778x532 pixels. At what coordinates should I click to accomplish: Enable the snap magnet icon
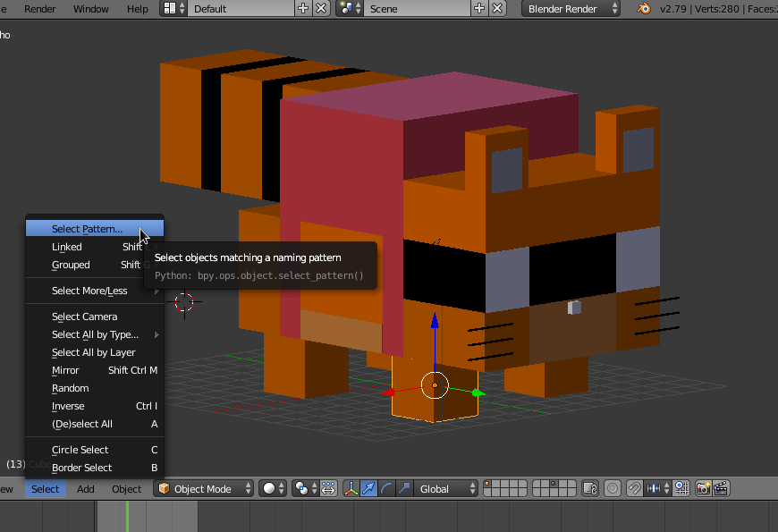(632, 488)
